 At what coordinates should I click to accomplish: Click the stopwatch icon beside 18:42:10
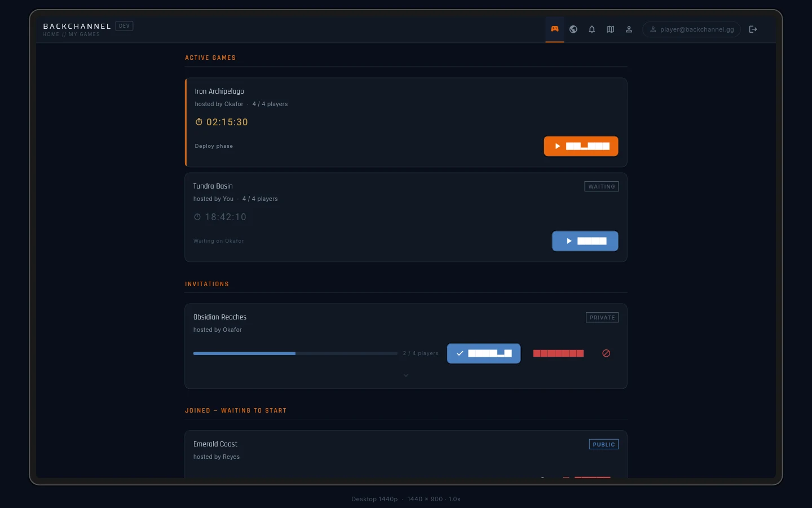[x=197, y=217]
